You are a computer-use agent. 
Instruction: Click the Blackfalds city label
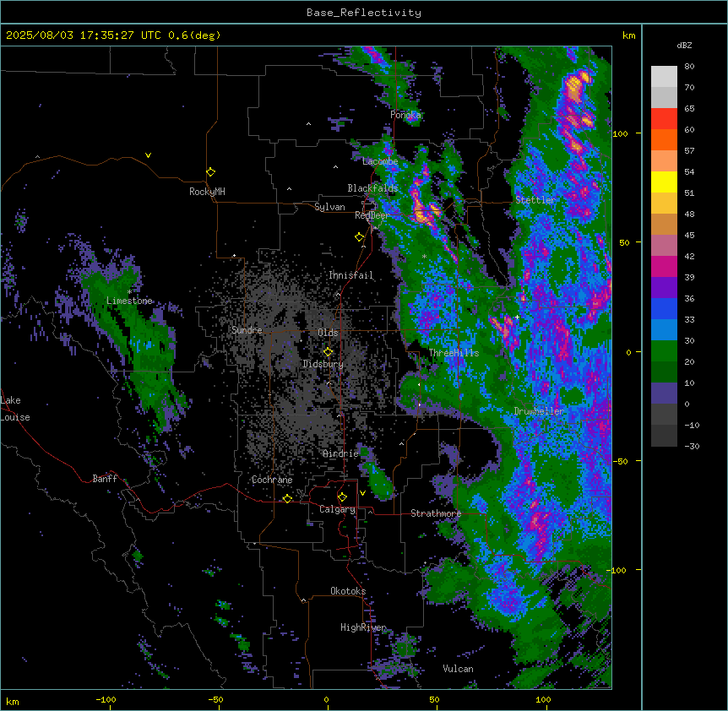coord(372,188)
